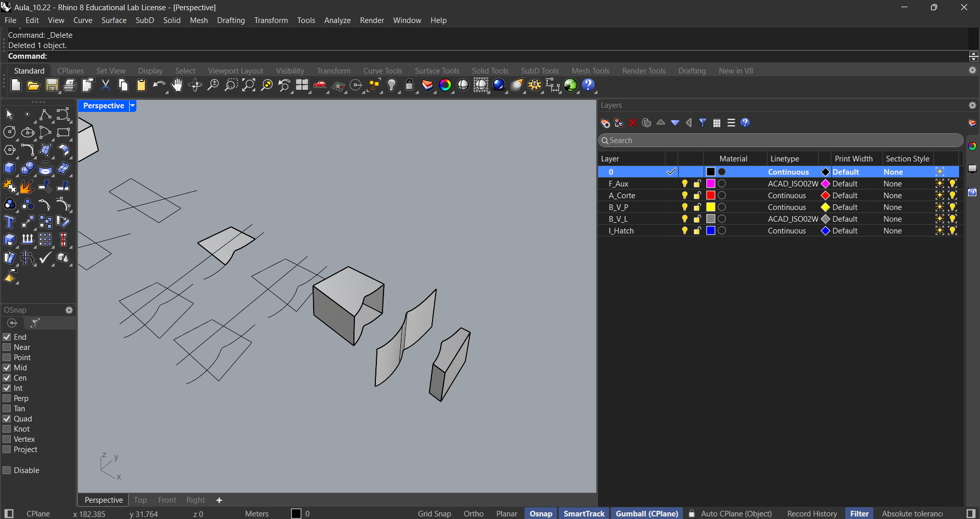Open the status bar layer 0 selector
The width and height of the screenshot is (980, 519).
pos(301,514)
